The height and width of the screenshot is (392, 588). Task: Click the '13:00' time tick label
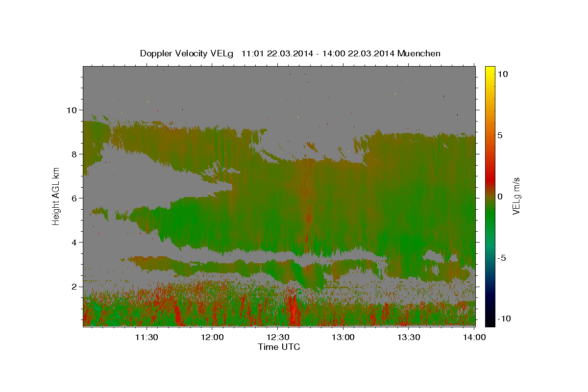343,337
